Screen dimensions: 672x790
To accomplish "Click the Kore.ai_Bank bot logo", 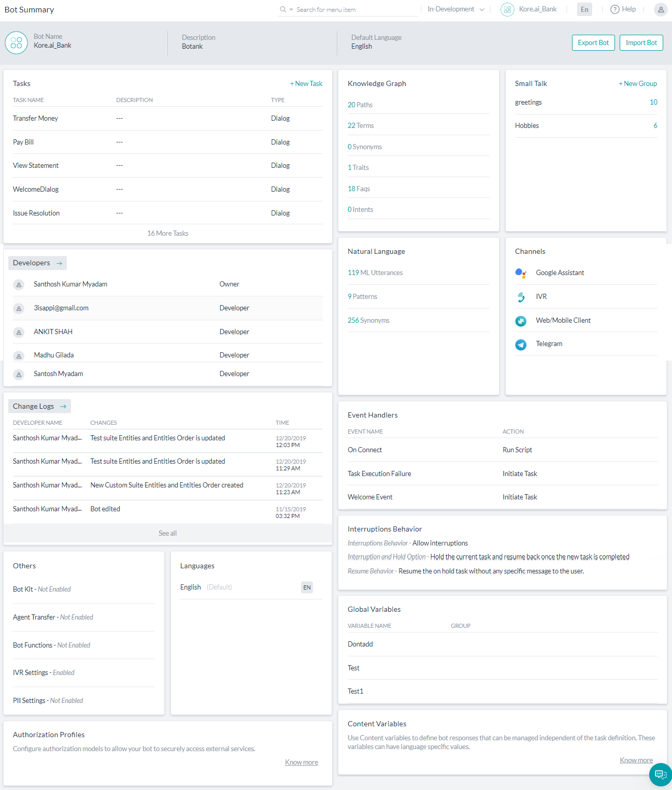I will (507, 9).
